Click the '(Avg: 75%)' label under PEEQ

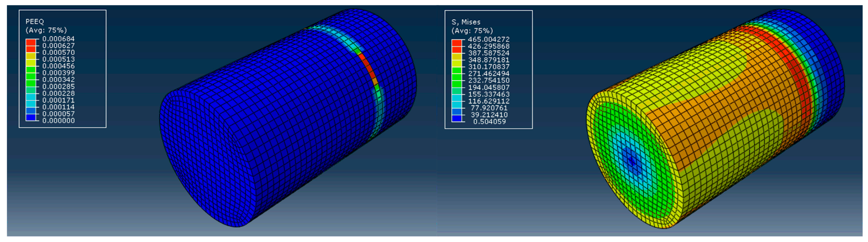(46, 30)
